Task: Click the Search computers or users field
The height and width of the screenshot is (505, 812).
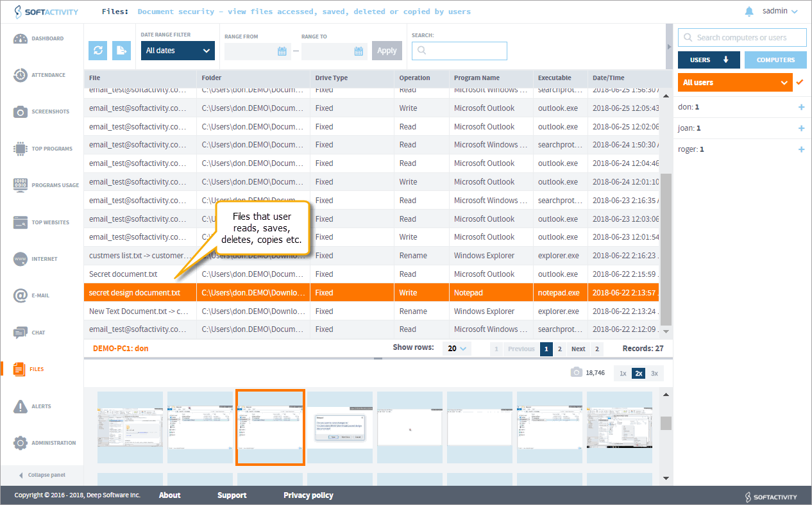Action: coord(742,38)
